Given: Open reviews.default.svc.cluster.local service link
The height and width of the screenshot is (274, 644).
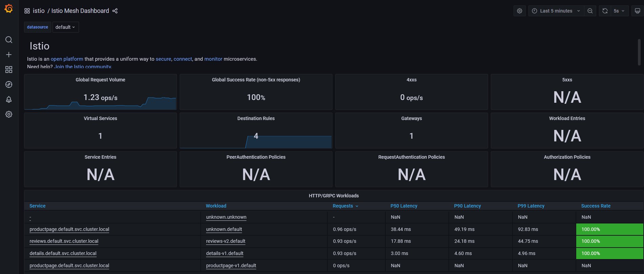Looking at the screenshot, I should point(64,241).
